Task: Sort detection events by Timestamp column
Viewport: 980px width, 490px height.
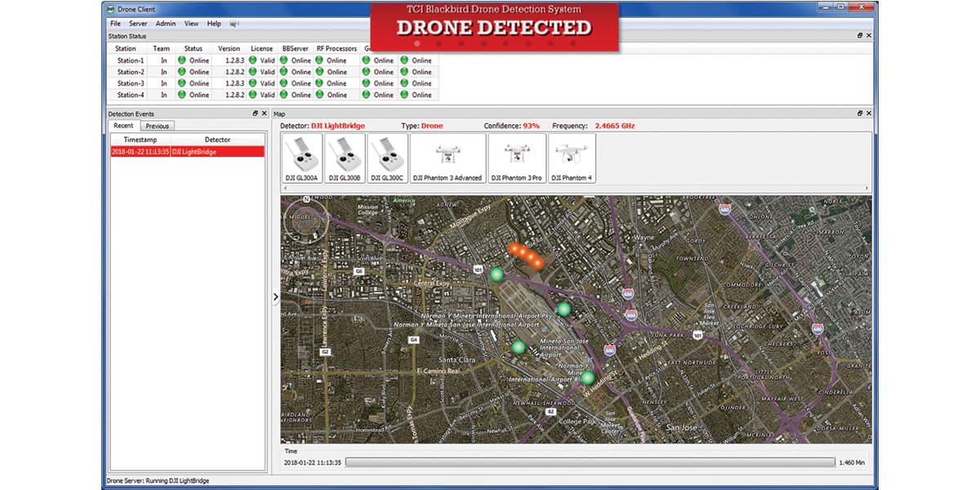Action: pos(140,140)
